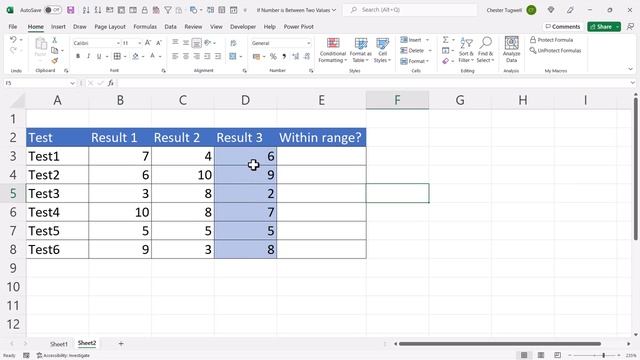Viewport: 640px width, 360px height.
Task: Open the File menu tab
Action: [13, 27]
